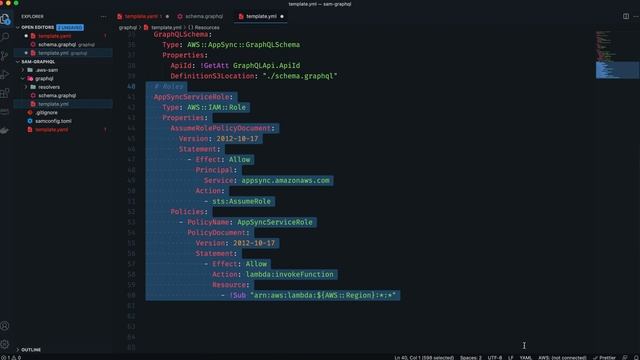Expand the .aws-sam folder
640x360 pixels.
tap(47, 70)
